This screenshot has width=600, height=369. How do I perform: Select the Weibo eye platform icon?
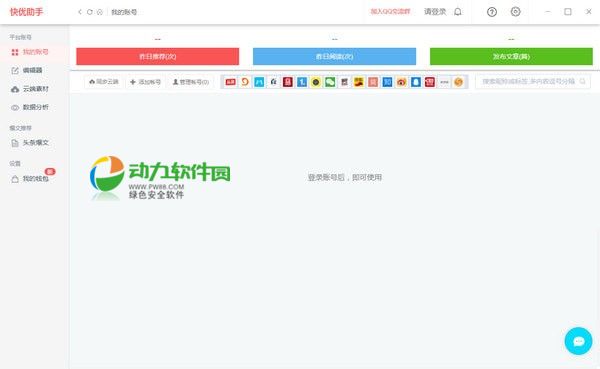(x=401, y=82)
